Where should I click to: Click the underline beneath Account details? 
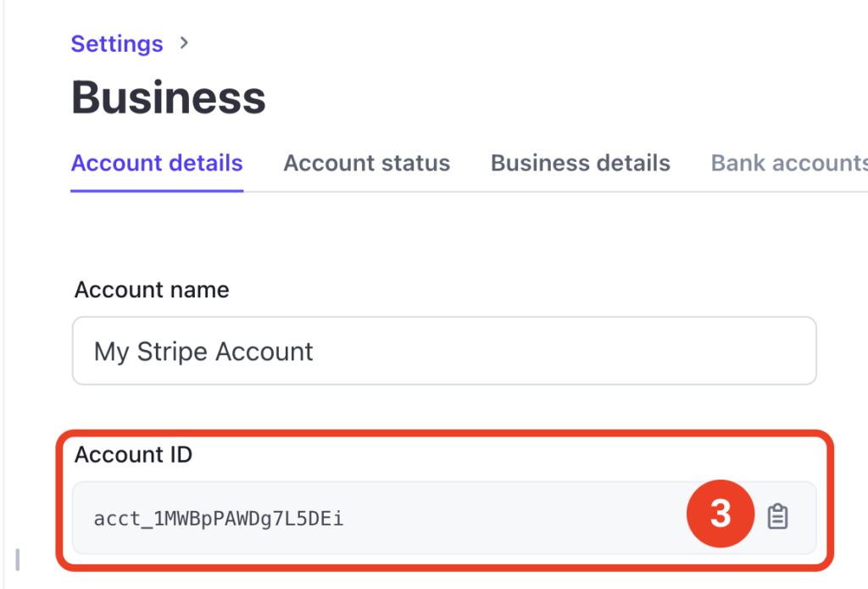click(x=156, y=192)
